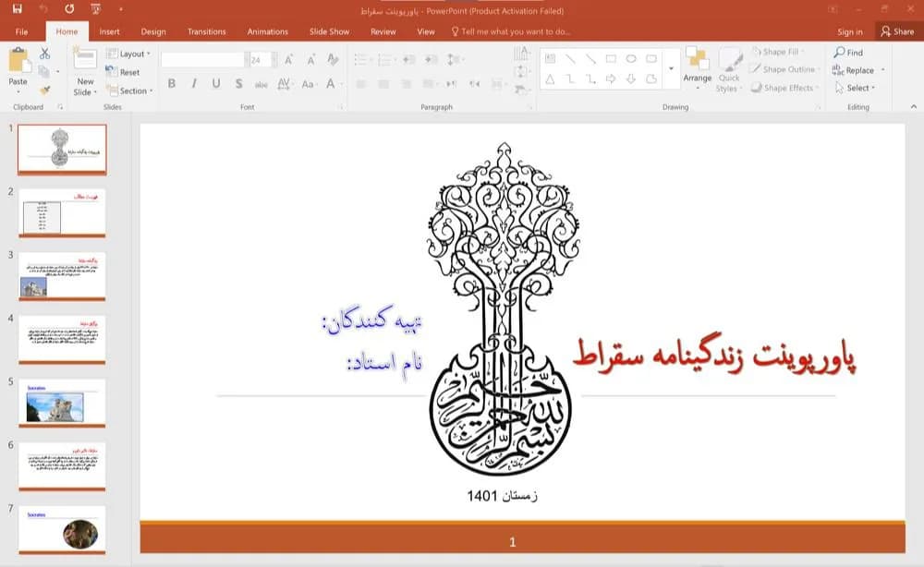Image resolution: width=924 pixels, height=567 pixels.
Task: Click the Cut scissors icon
Action: point(44,54)
